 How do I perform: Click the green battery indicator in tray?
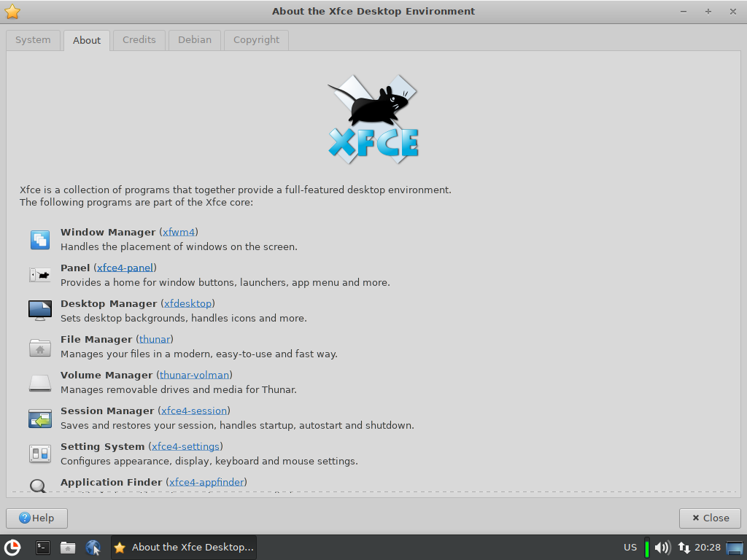pyautogui.click(x=647, y=548)
